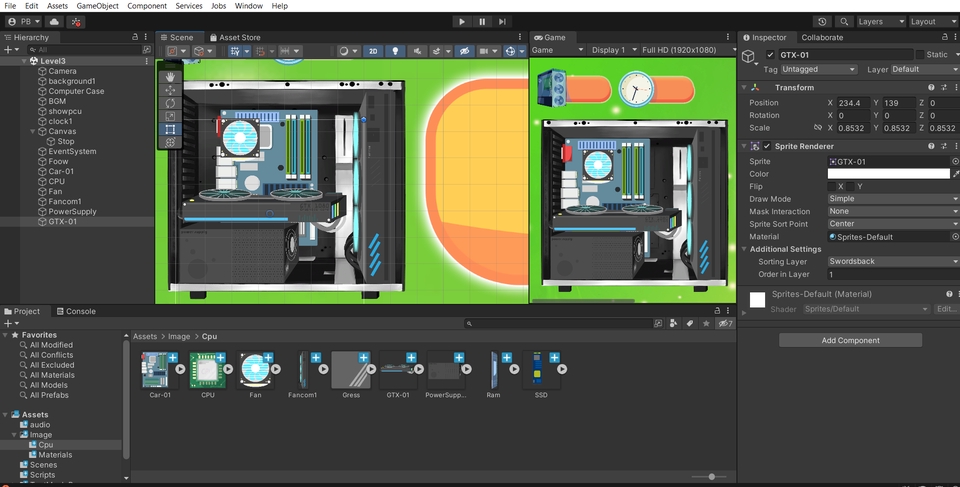
Task: Switch to the Console tab
Action: coord(76,311)
